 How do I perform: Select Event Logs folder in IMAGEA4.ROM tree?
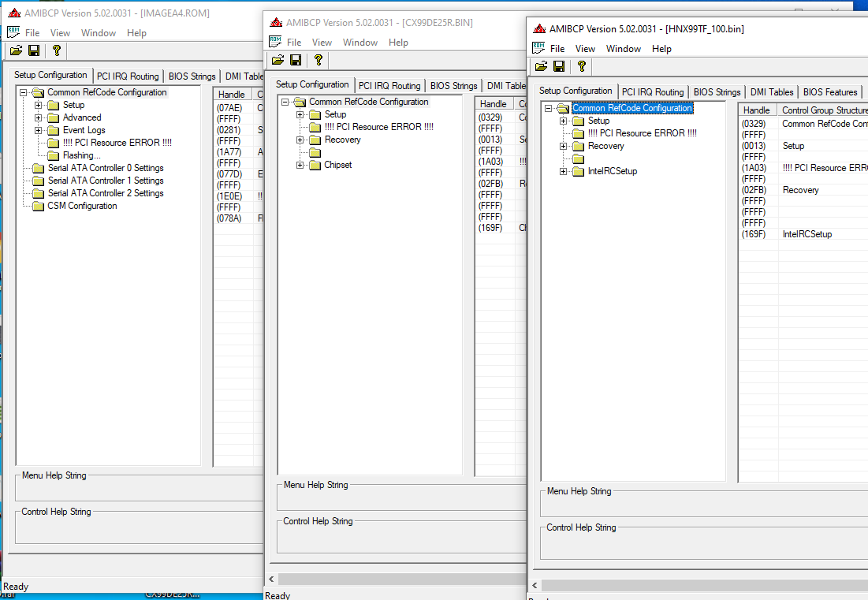point(84,130)
